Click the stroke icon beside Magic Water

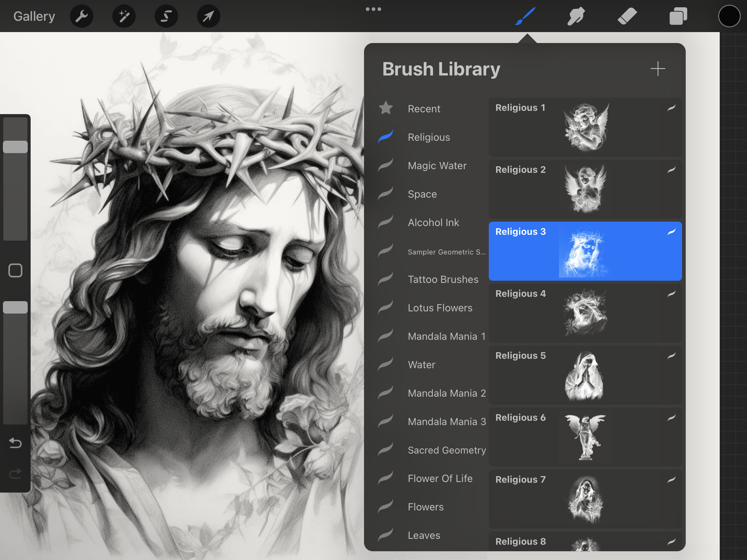click(x=386, y=165)
